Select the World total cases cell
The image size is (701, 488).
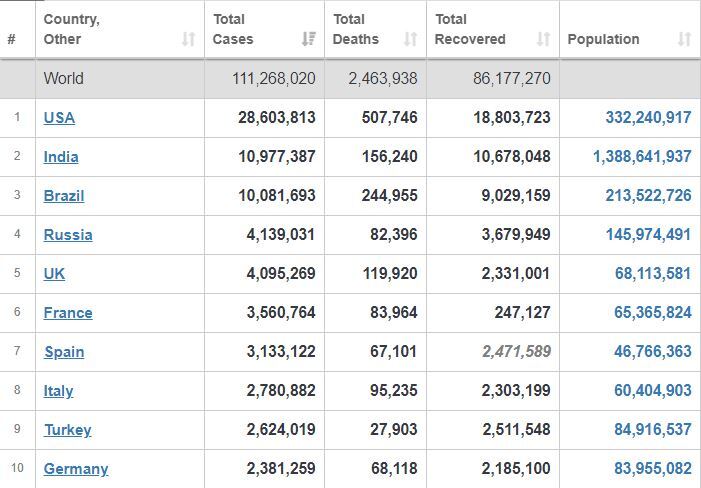(x=265, y=79)
